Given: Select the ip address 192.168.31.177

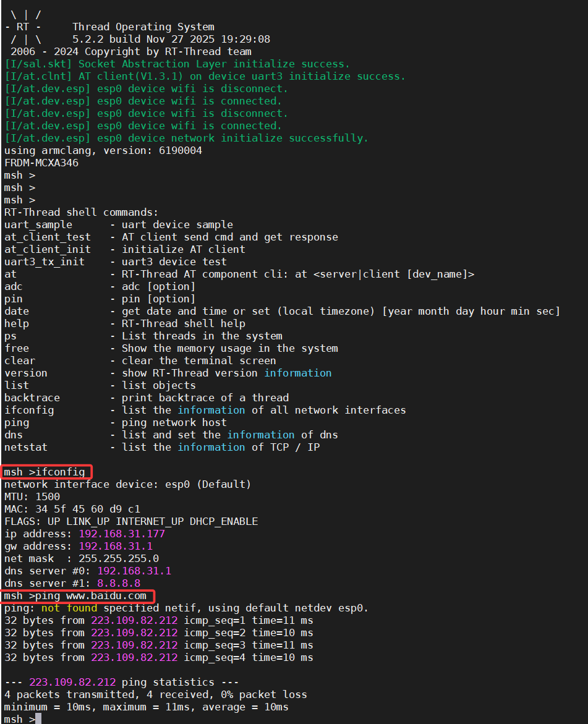Looking at the screenshot, I should point(121,534).
